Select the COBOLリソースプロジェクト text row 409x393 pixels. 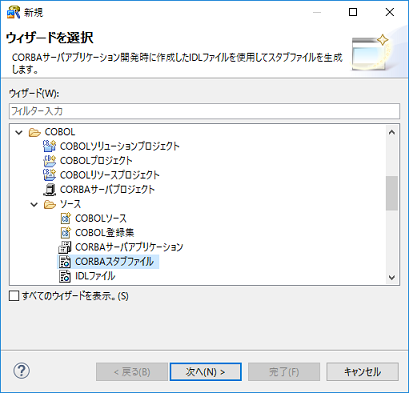(110, 175)
